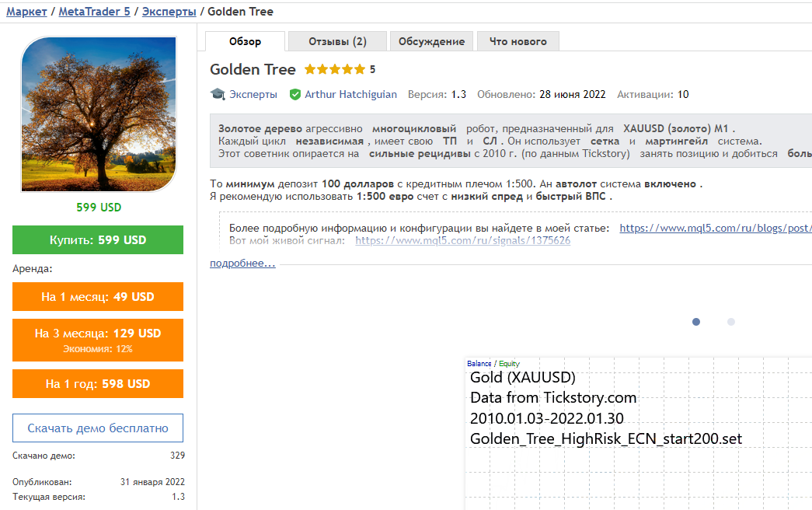Click the Equity legend label in chart
The height and width of the screenshot is (510, 812).
[x=509, y=364]
